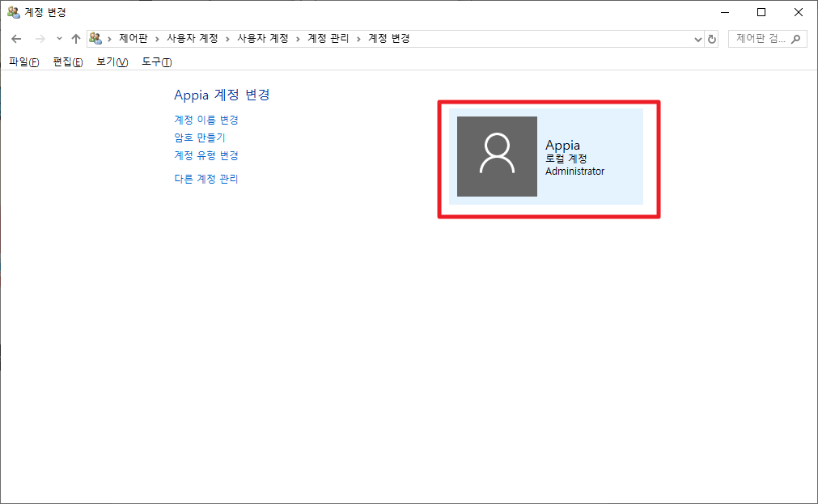Click the Appia 계정 변경 heading

[222, 95]
